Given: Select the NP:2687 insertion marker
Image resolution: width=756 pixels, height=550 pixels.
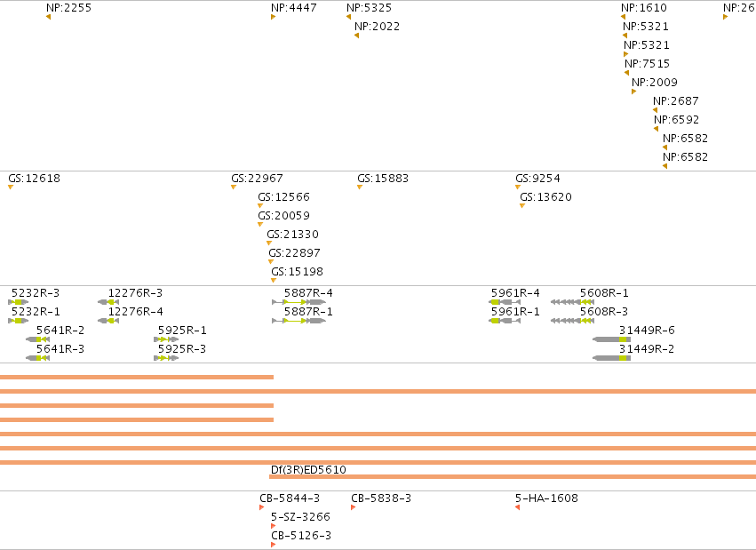Looking at the screenshot, I should [x=656, y=110].
